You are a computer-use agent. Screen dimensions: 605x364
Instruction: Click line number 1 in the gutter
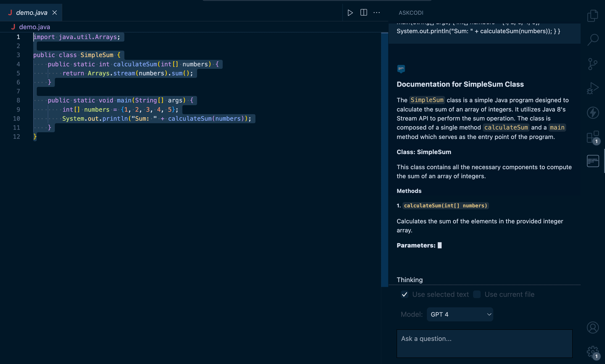tap(18, 37)
